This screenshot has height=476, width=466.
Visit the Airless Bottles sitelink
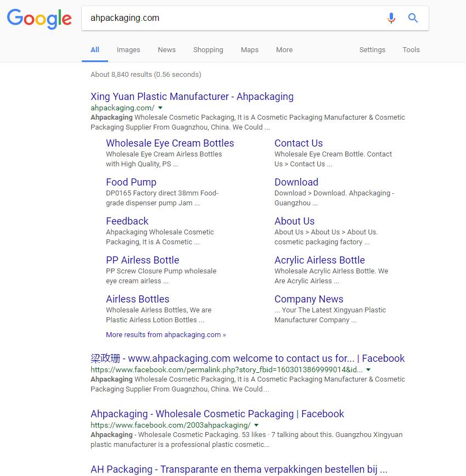tap(138, 299)
